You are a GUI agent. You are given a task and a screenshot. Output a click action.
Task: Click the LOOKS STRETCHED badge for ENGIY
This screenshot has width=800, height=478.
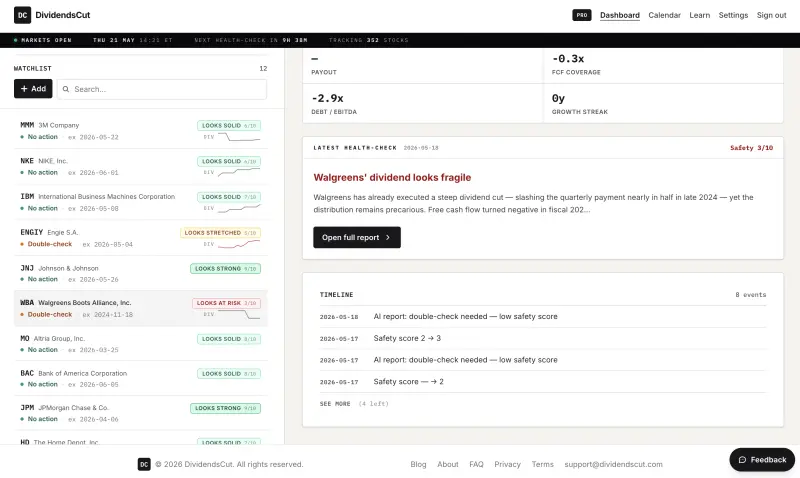(220, 233)
